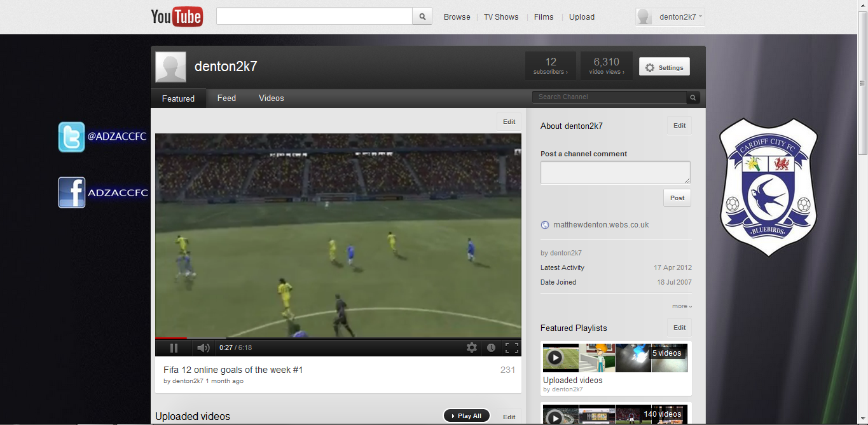Open the matthewdenton.webs.co.uk link
Screen dimensions: 868x425
(601, 225)
